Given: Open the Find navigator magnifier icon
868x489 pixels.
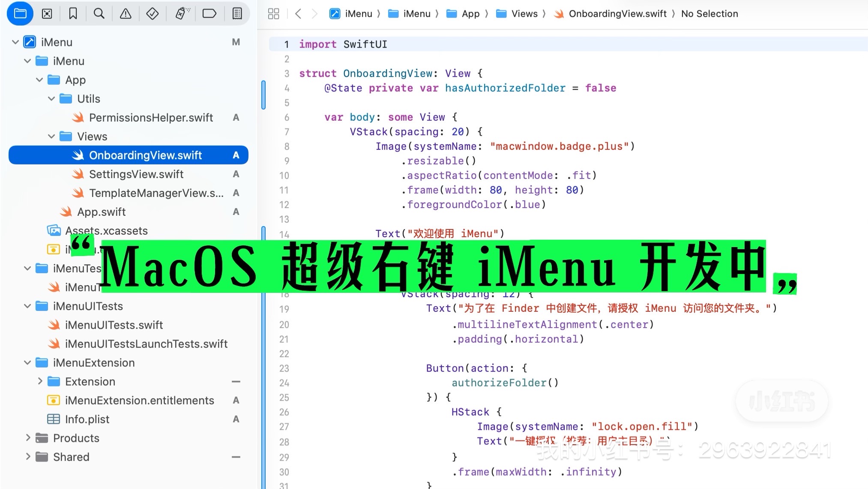Looking at the screenshot, I should (99, 14).
